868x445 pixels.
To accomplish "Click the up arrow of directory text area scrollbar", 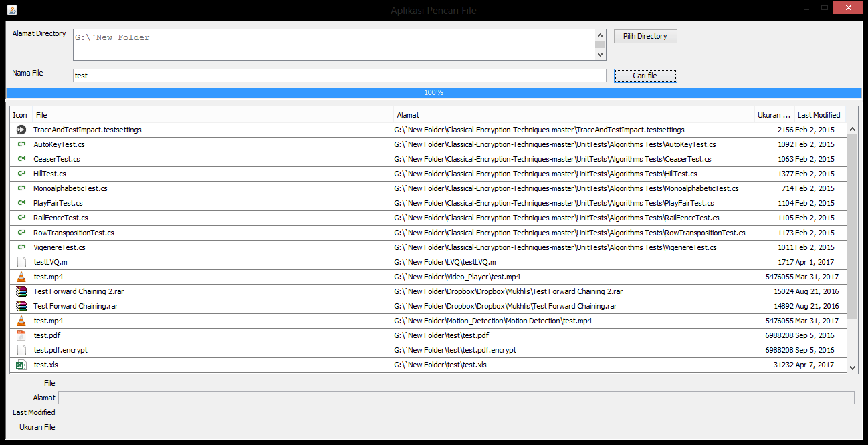I will pos(600,35).
